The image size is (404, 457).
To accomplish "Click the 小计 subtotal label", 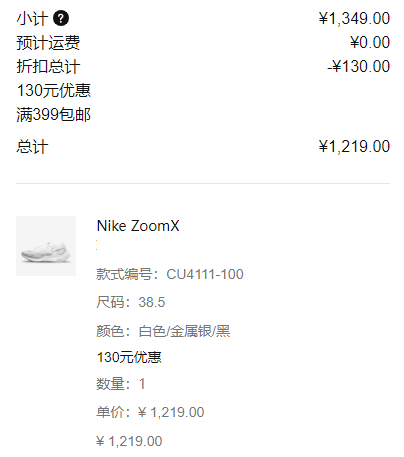I will (32, 19).
